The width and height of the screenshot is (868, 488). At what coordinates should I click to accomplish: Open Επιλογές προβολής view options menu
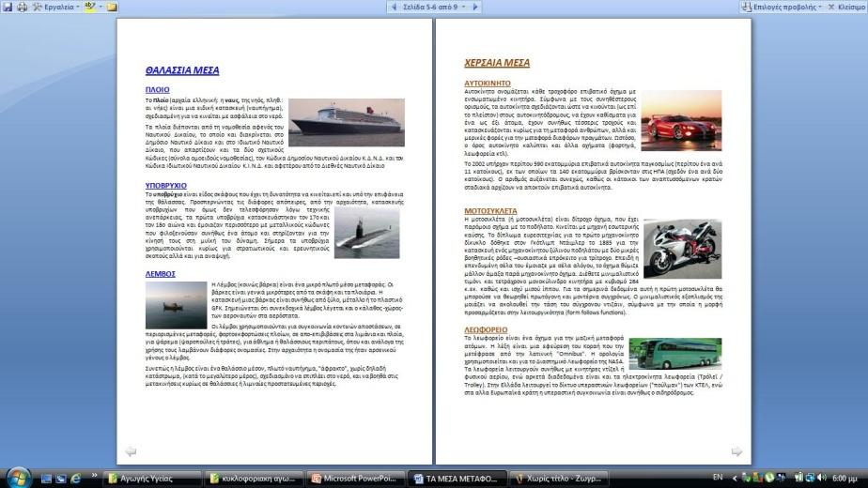pyautogui.click(x=782, y=7)
